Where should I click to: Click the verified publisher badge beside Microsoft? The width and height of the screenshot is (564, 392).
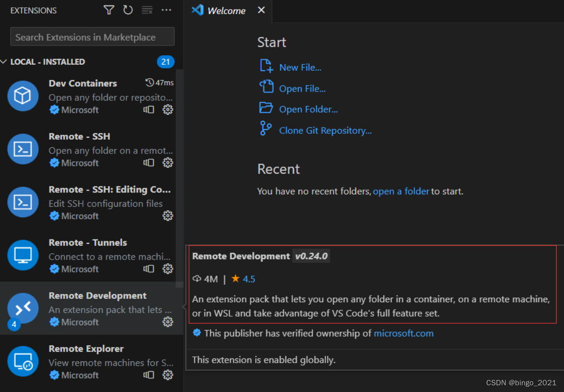pos(53,321)
